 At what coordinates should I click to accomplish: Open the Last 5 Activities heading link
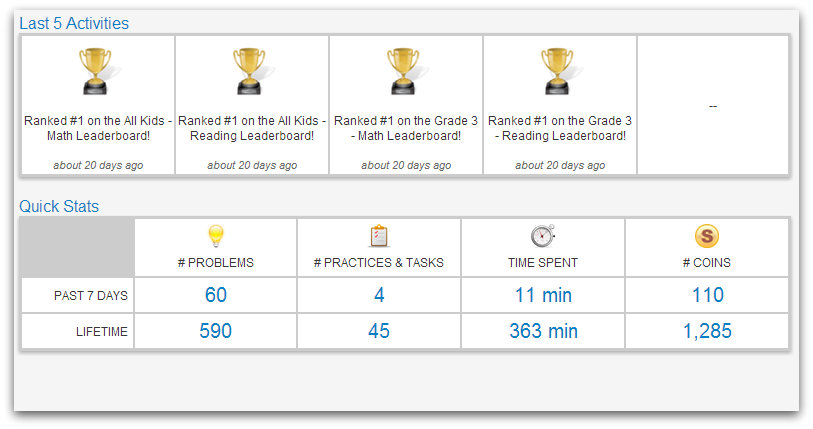[74, 23]
